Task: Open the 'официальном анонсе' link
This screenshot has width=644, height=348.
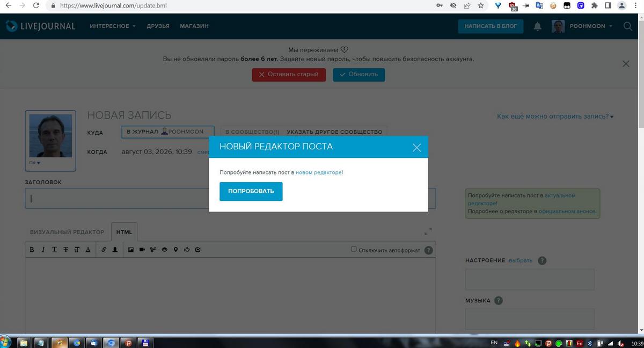Action: pyautogui.click(x=567, y=211)
